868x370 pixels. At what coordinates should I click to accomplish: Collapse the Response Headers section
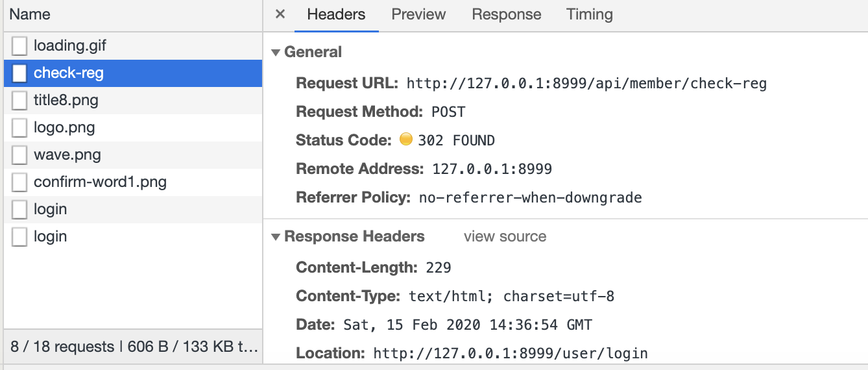276,237
